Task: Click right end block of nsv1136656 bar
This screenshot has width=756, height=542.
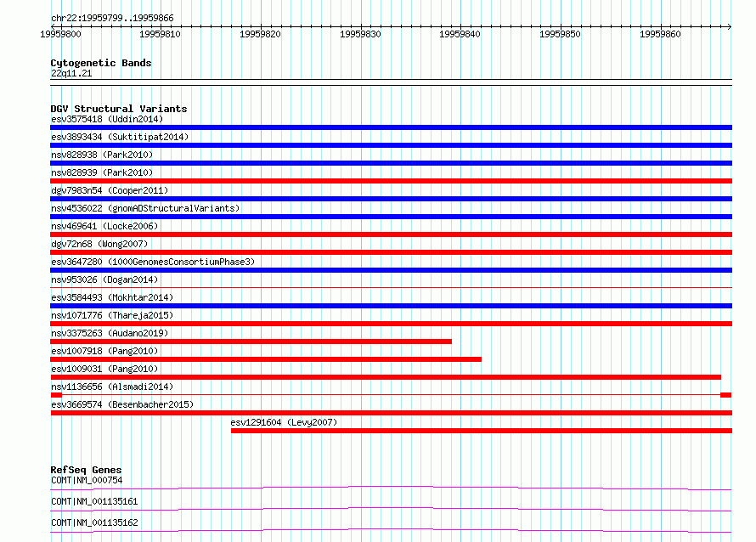Action: [725, 395]
